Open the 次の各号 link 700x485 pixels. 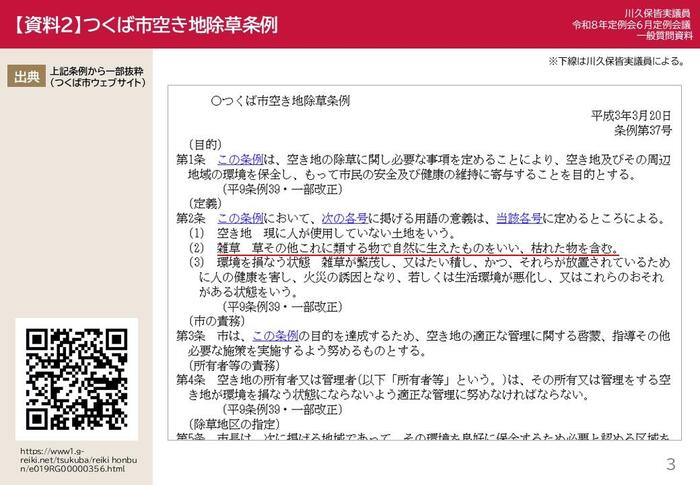(345, 218)
